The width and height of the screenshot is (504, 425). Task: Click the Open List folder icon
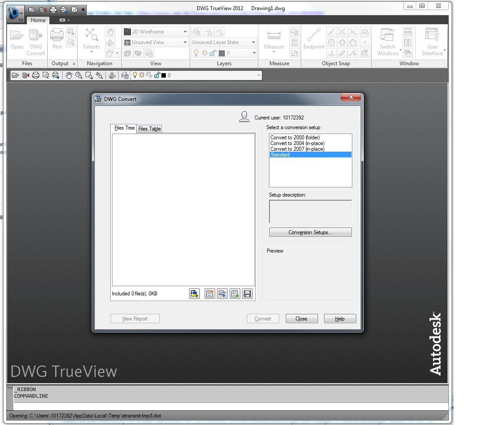pos(222,294)
